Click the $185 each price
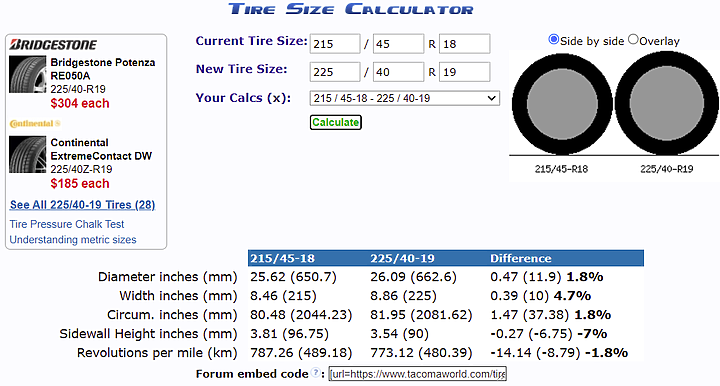The width and height of the screenshot is (720, 386). [80, 184]
